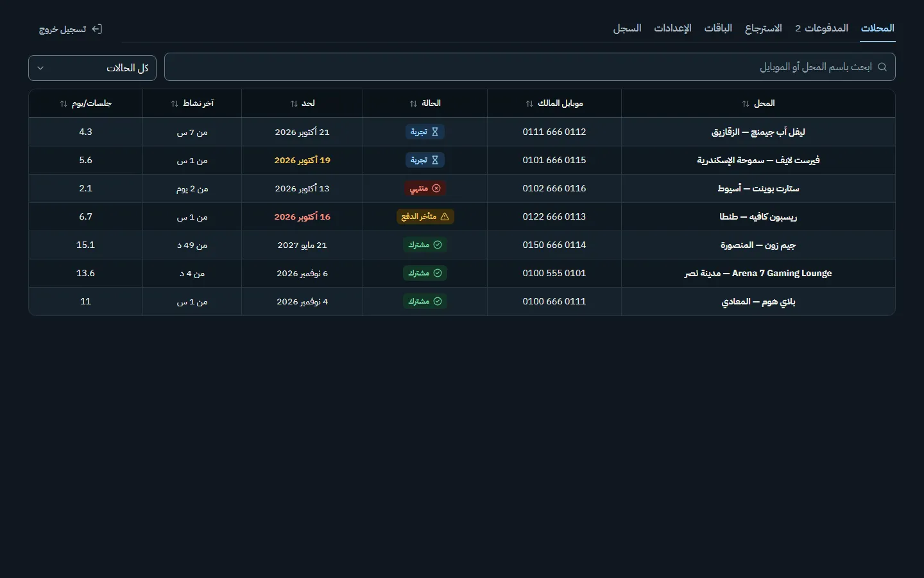This screenshot has width=924, height=578.
Task: Sort by المحل column arrows icon
Action: [746, 103]
